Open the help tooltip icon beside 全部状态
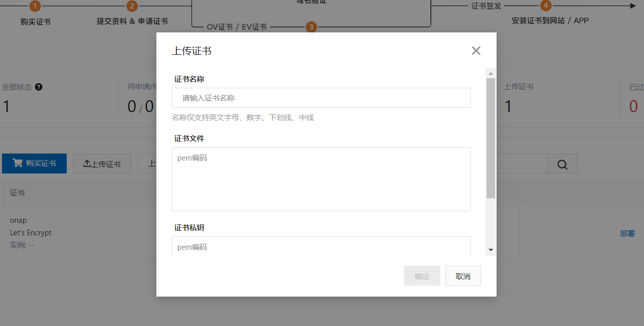Screen dimensions: 644x326 (x=38, y=86)
